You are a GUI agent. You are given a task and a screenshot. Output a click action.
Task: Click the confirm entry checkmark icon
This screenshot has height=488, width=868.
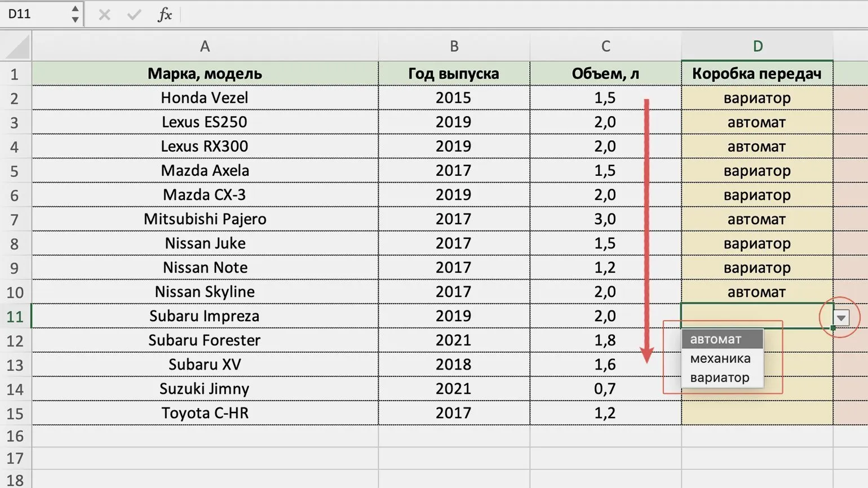(x=134, y=15)
